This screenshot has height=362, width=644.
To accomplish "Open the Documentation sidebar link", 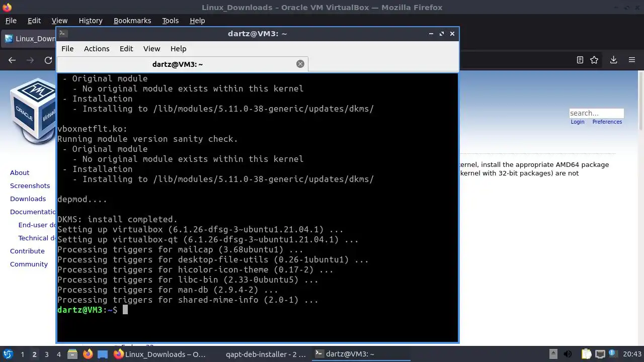I will (x=33, y=212).
